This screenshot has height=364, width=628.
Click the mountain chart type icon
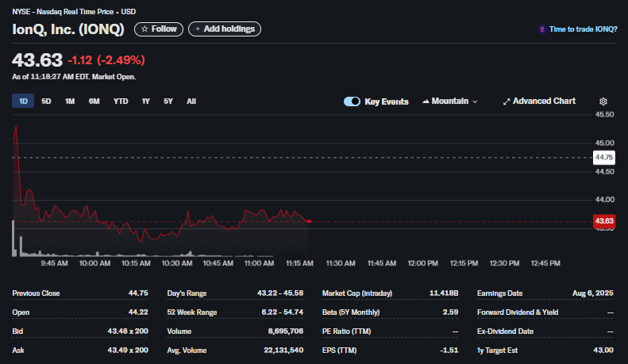(x=426, y=102)
